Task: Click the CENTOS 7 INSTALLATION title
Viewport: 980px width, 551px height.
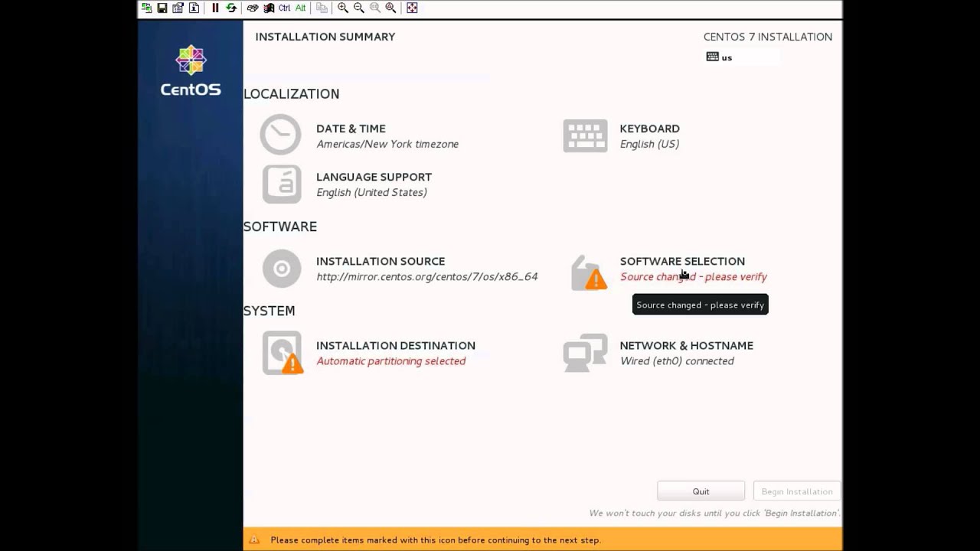Action: [768, 37]
